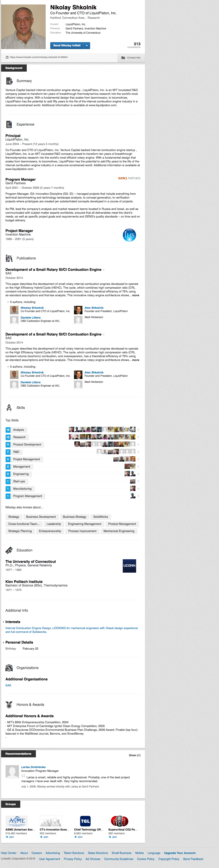The image size is (219, 868).
Task: Click the Gen3 Partners logo
Action: [129, 178]
